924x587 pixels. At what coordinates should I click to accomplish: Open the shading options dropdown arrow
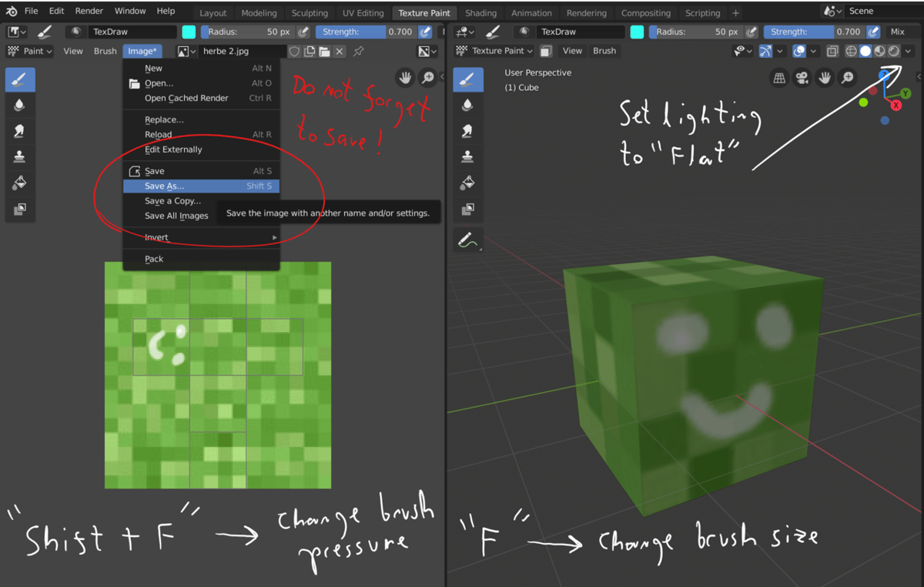coord(909,51)
